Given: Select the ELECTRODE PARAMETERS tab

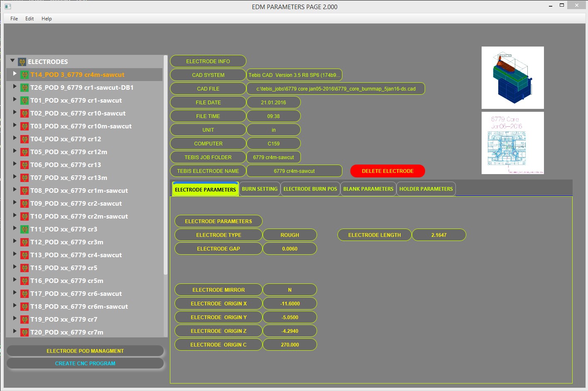Looking at the screenshot, I should pos(205,189).
